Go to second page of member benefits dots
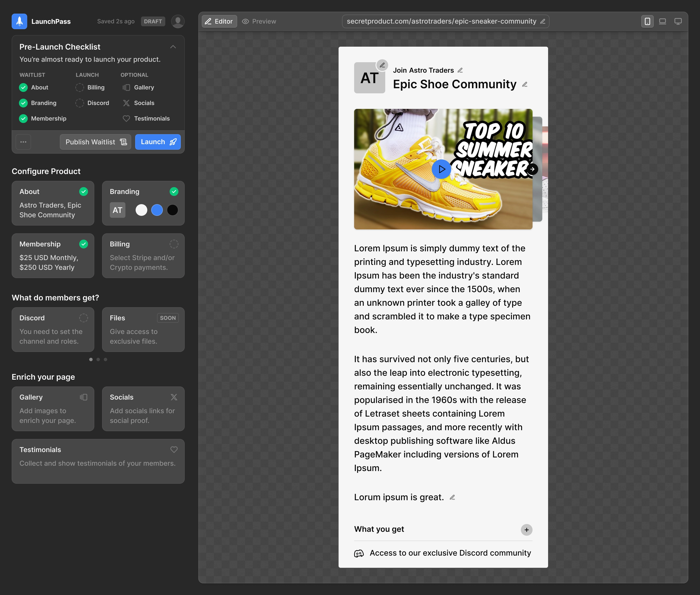 98,359
